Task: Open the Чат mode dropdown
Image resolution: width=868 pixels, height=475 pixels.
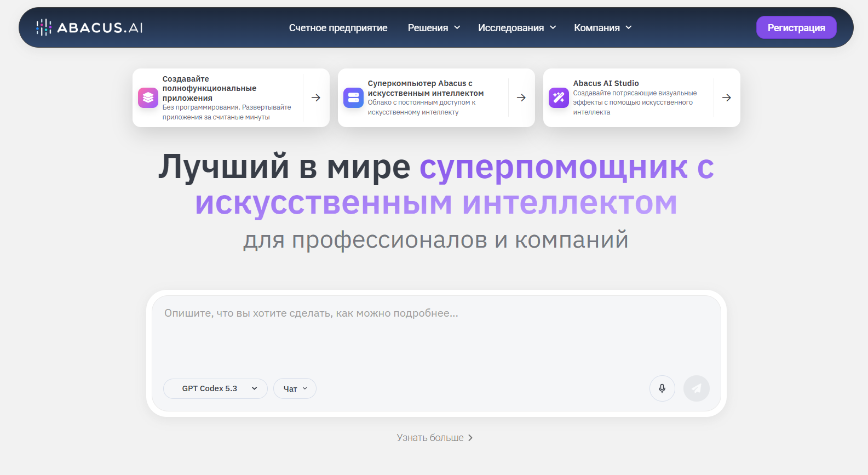Action: coord(295,388)
